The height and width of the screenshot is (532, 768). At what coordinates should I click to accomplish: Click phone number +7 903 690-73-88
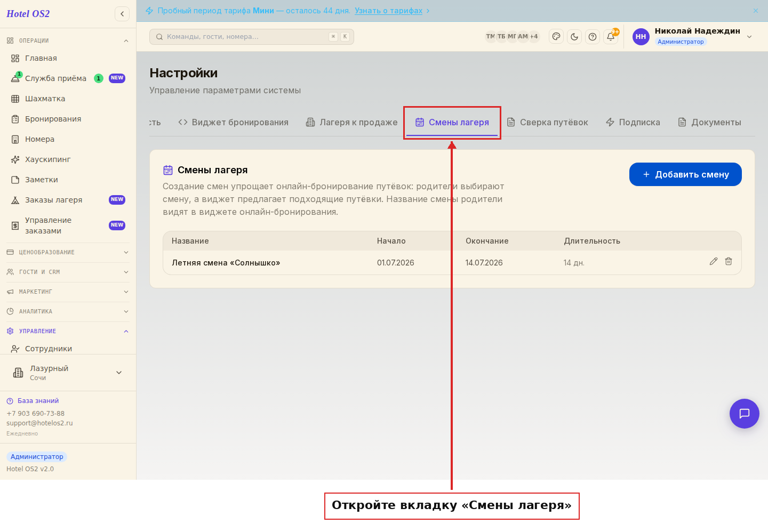tap(35, 414)
